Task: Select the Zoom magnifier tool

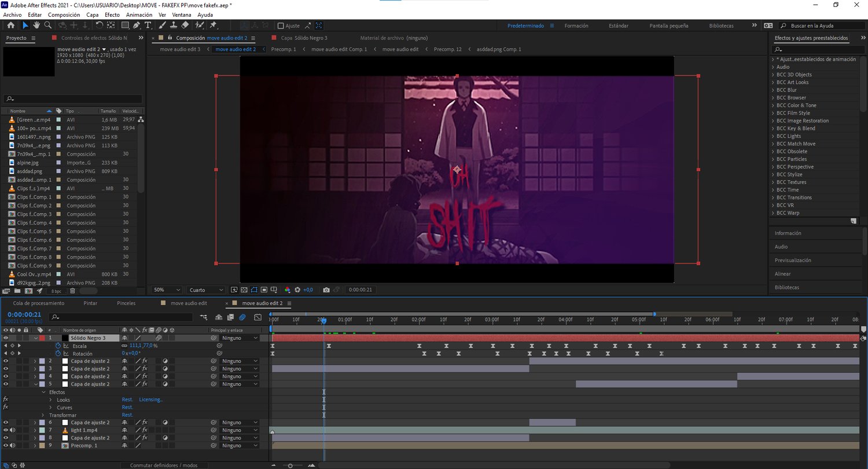Action: 48,25
